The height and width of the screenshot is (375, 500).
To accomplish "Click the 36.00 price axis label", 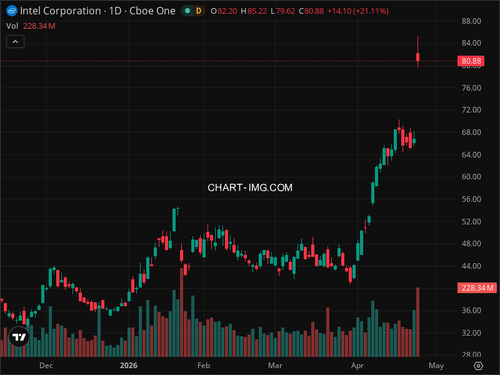I will (471, 310).
